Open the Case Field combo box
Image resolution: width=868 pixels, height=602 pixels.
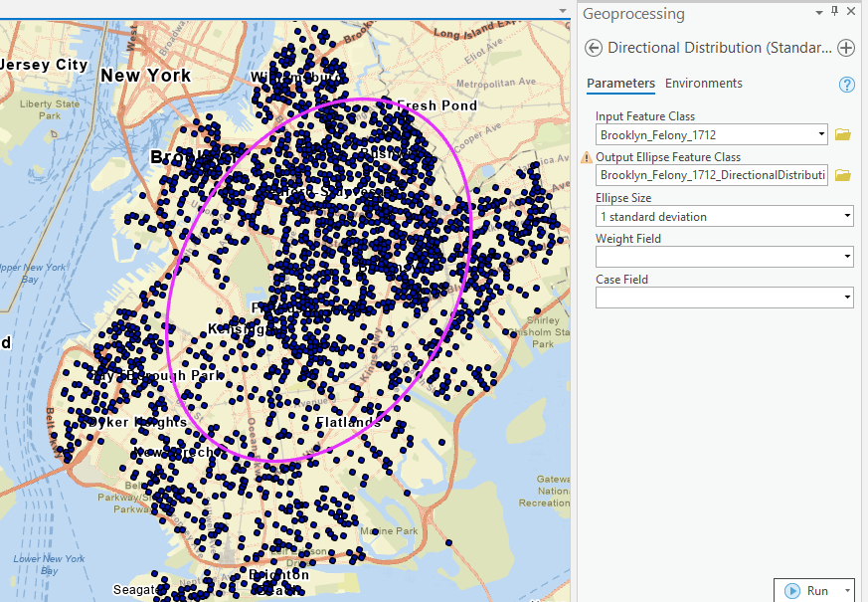tap(846, 298)
